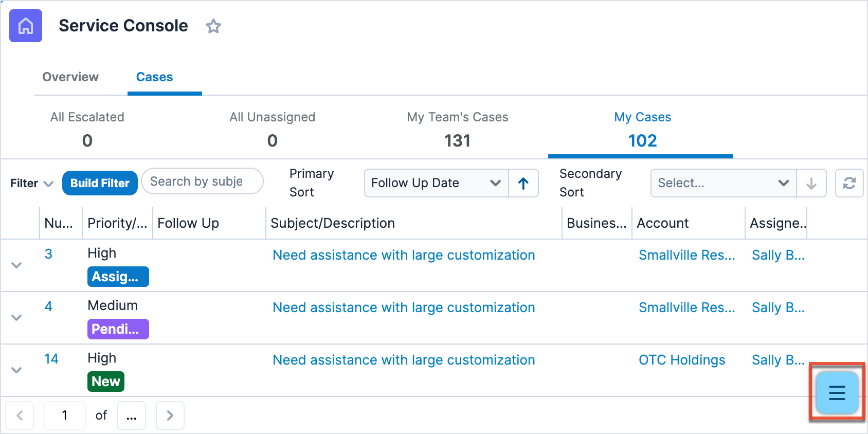Click the refresh list icon
This screenshot has width=868, height=434.
pos(849,183)
